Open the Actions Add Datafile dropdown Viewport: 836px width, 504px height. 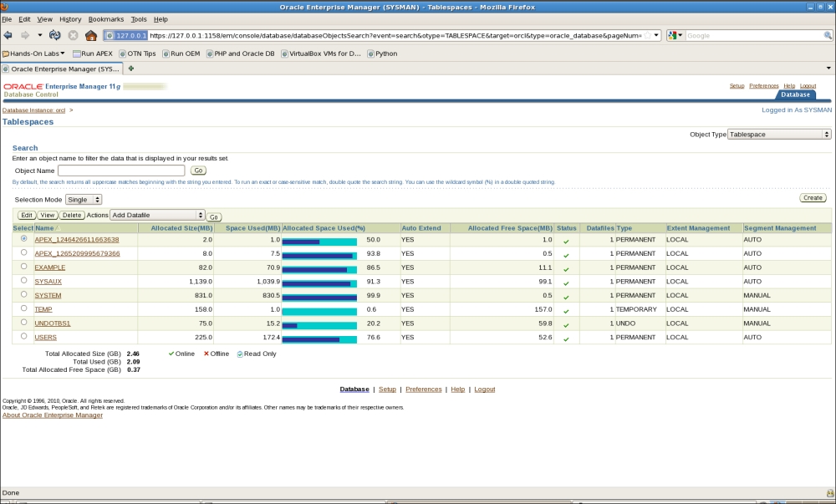click(x=157, y=215)
